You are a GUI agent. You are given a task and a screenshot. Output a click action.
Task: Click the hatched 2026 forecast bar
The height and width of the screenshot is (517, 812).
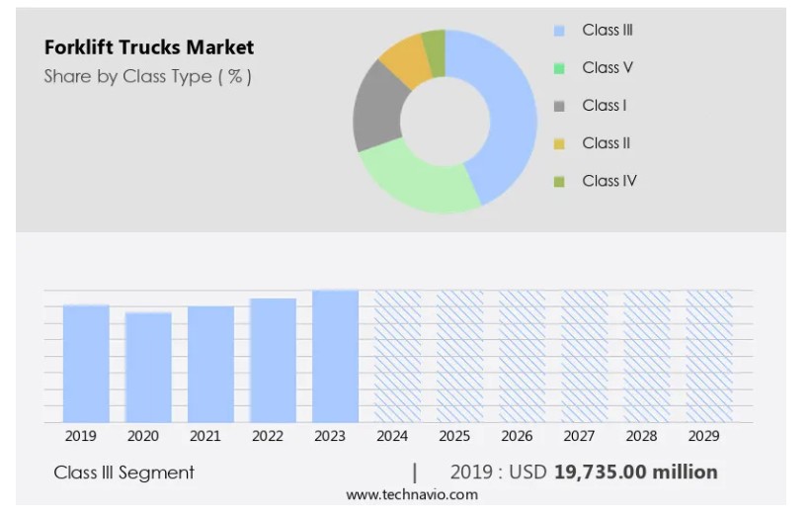pos(522,357)
